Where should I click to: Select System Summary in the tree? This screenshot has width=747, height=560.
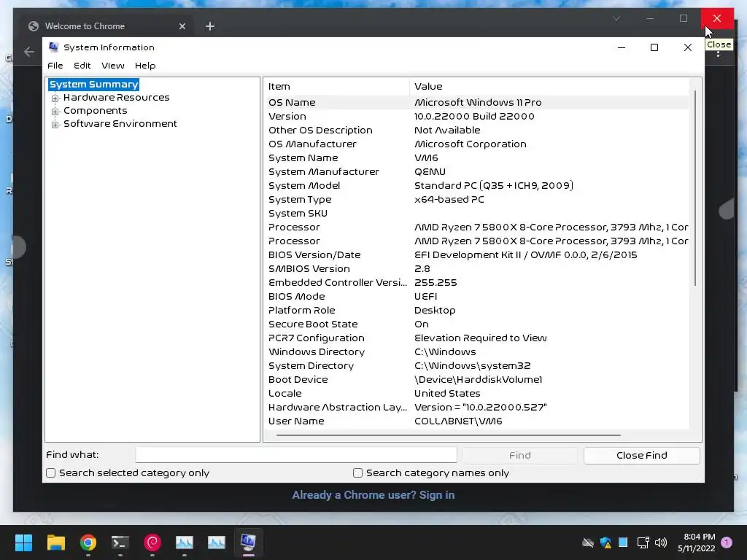(93, 85)
